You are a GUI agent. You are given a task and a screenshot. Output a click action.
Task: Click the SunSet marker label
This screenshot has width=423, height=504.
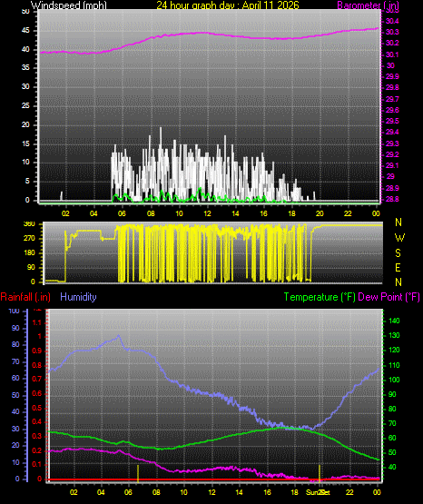pyautogui.click(x=318, y=492)
